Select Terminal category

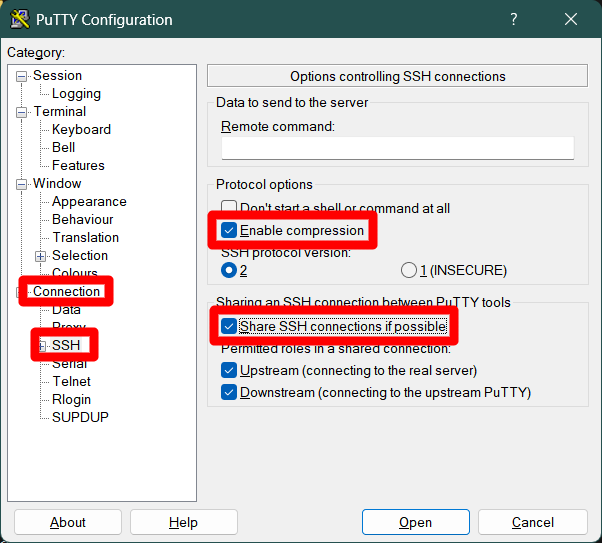coord(60,111)
